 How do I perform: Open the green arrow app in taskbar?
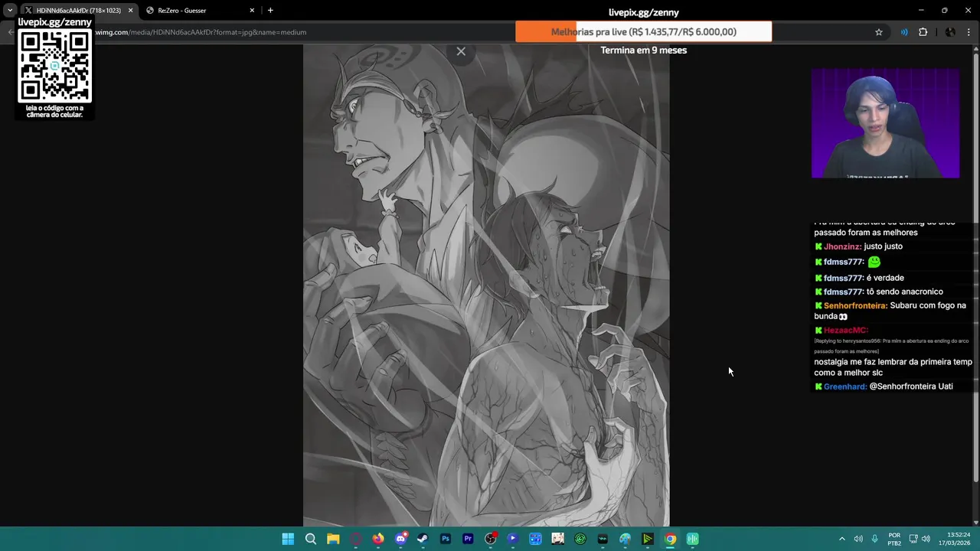tap(648, 539)
